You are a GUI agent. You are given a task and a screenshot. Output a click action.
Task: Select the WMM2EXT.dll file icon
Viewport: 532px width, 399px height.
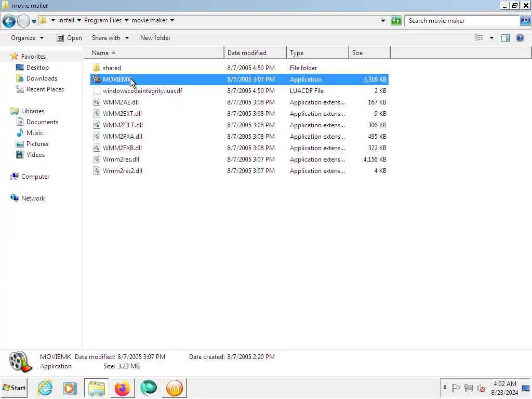[96, 114]
